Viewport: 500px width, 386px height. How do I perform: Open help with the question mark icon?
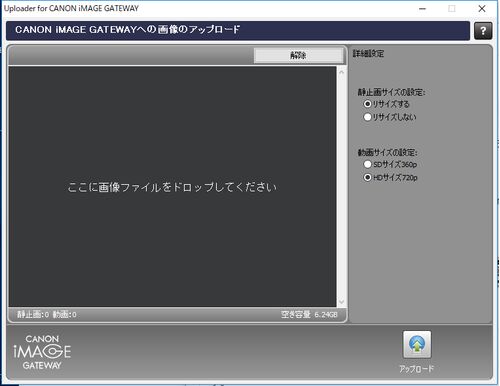tap(483, 31)
